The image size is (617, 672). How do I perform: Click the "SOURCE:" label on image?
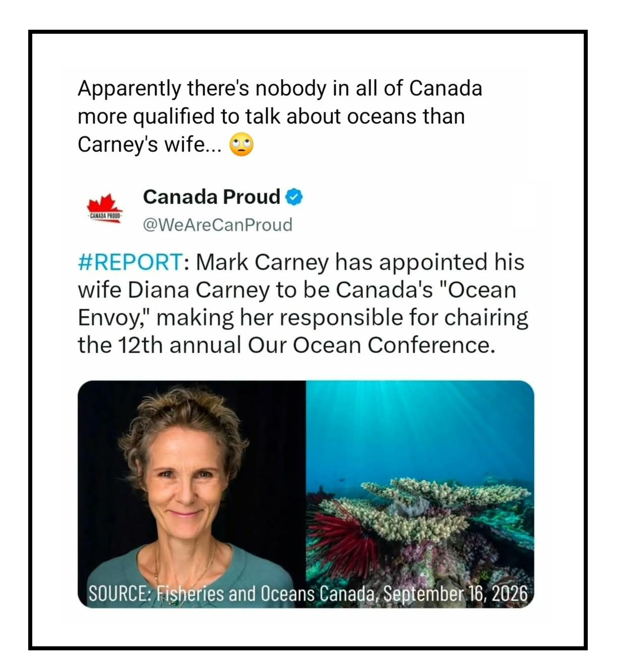[119, 593]
